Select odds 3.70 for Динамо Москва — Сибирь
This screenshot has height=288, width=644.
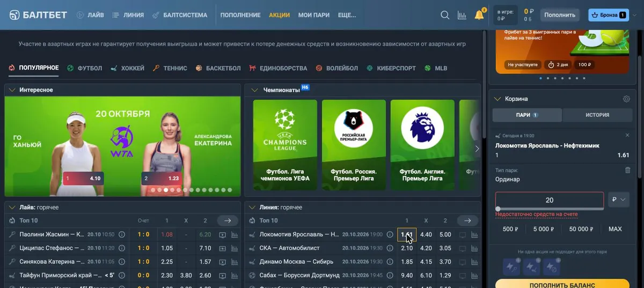coord(445,262)
